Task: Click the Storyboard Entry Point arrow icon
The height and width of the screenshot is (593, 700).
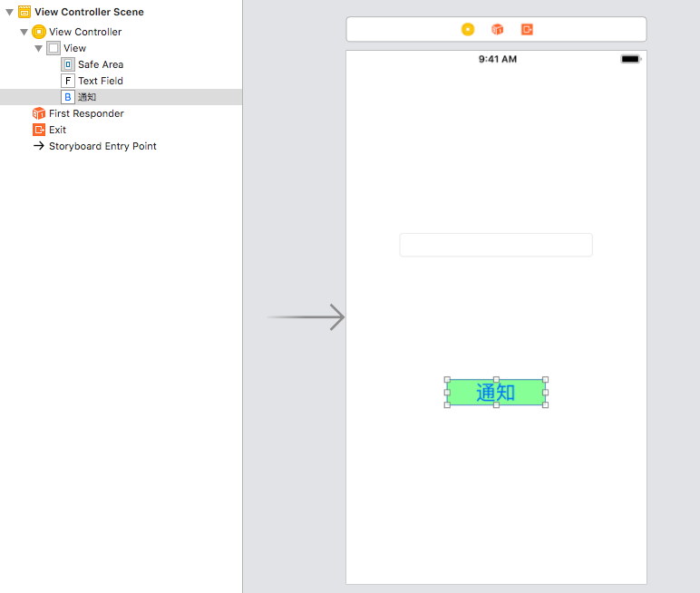Action: (x=39, y=146)
